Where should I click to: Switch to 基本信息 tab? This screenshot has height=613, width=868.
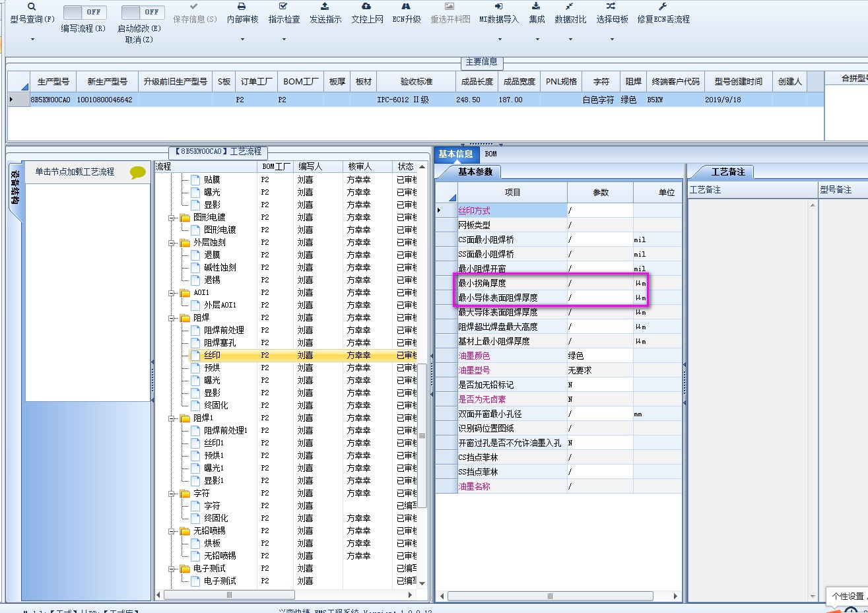[x=455, y=154]
